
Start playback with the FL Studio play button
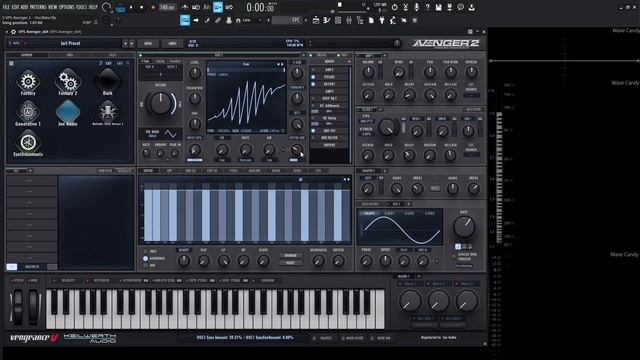pyautogui.click(x=131, y=7)
